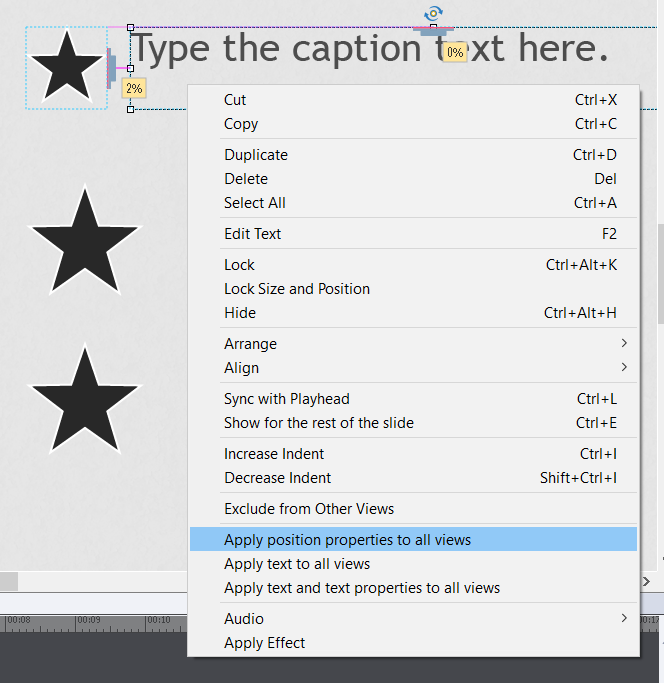Click the 2% horizontal position indicator

(x=133, y=89)
